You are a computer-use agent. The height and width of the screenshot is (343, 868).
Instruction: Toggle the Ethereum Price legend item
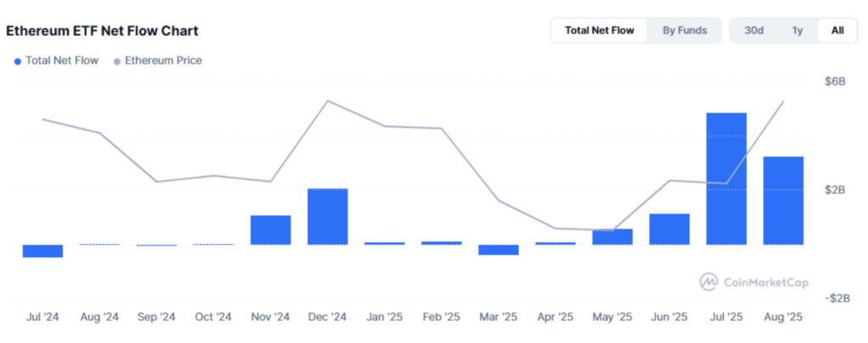pyautogui.click(x=158, y=60)
